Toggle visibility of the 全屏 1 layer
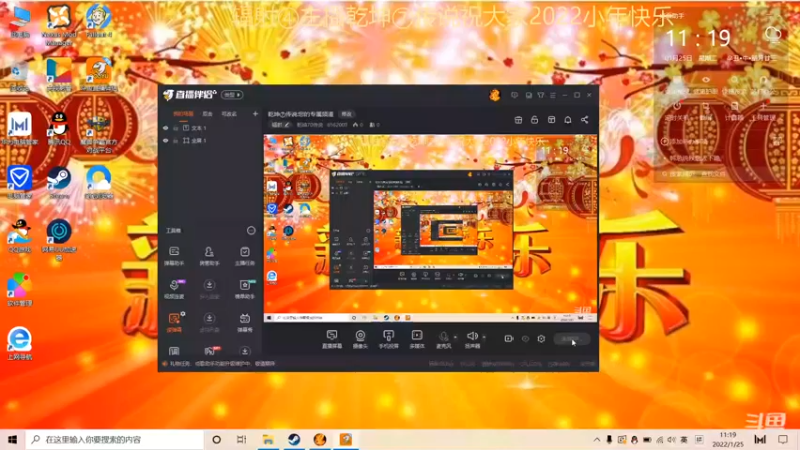Image resolution: width=800 pixels, height=450 pixels. [x=165, y=140]
